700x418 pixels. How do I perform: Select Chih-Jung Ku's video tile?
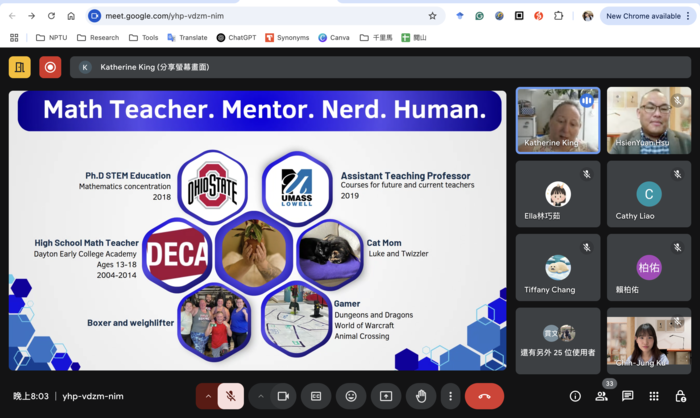click(649, 341)
